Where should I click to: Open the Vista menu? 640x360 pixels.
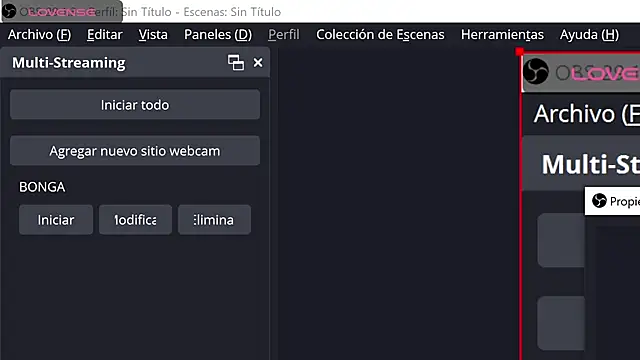point(153,35)
